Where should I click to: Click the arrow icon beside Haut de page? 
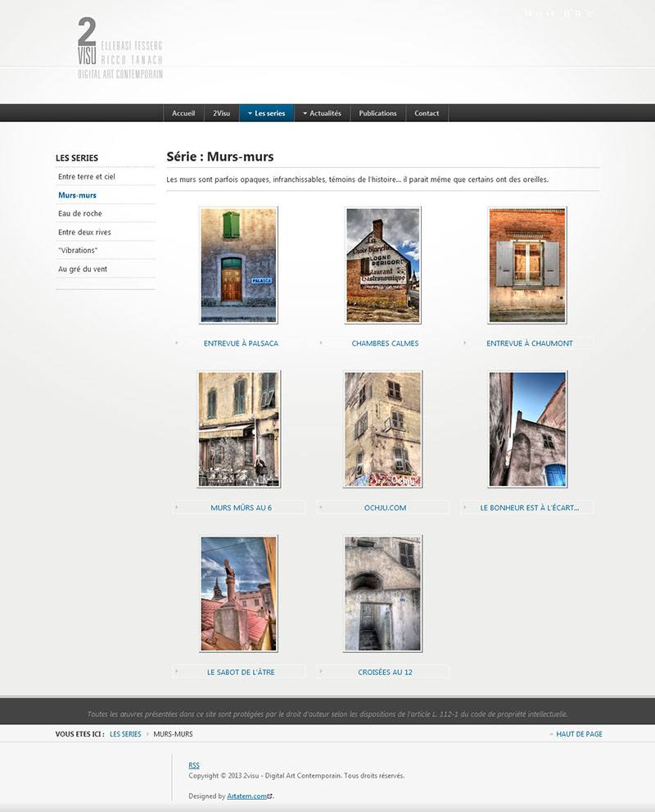click(x=551, y=734)
